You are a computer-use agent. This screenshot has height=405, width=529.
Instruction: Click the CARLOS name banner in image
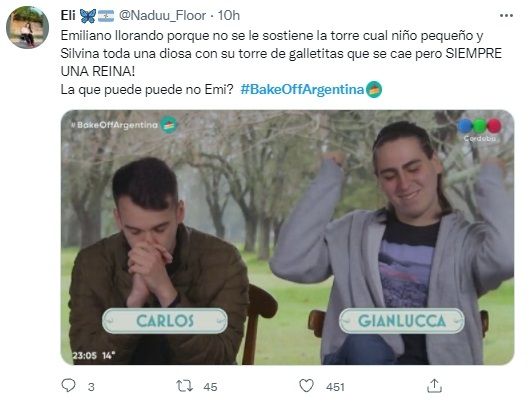165,321
